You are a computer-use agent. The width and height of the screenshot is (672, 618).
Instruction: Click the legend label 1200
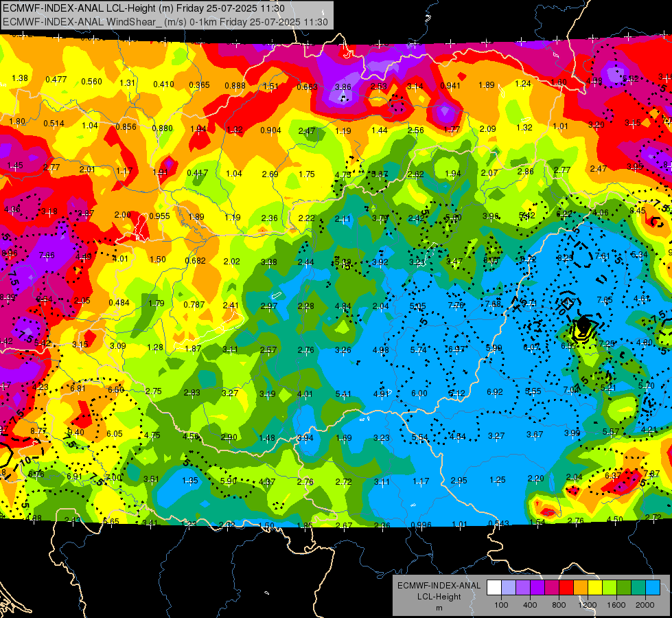point(588,605)
